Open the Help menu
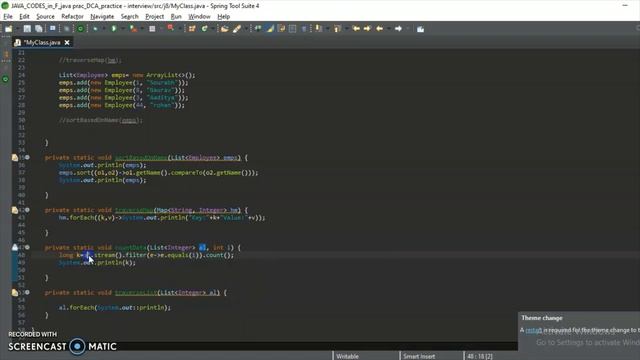 pyautogui.click(x=223, y=17)
